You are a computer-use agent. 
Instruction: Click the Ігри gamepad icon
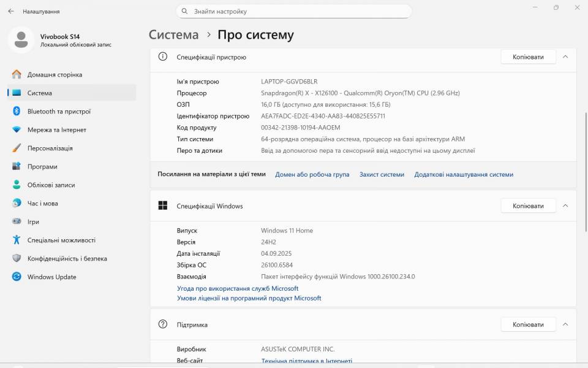[17, 221]
